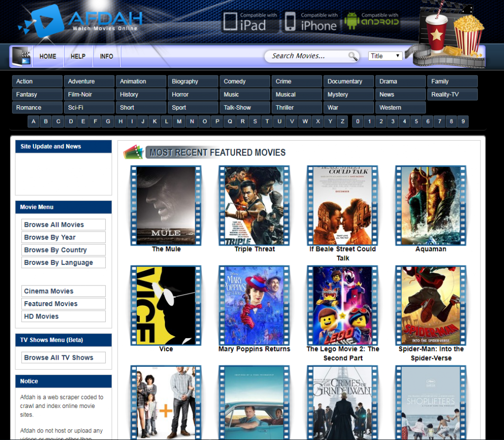
Task: Open the Mary Poppins Returns poster
Action: click(254, 305)
